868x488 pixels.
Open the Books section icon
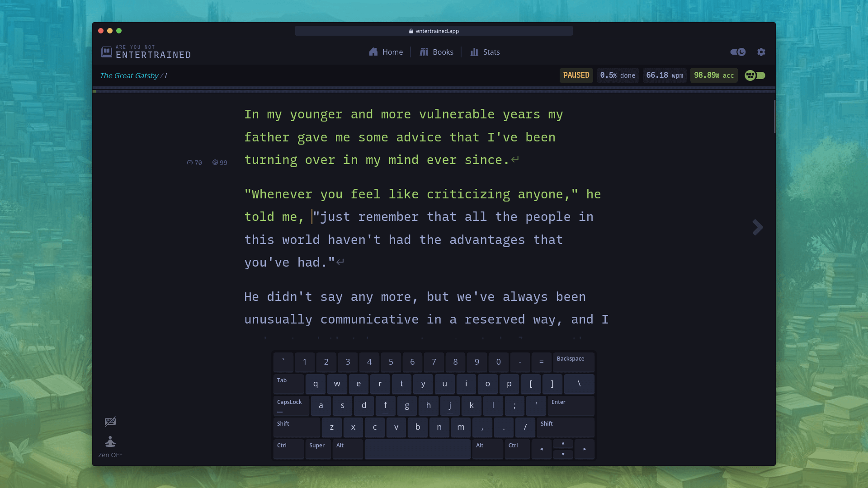pyautogui.click(x=423, y=52)
